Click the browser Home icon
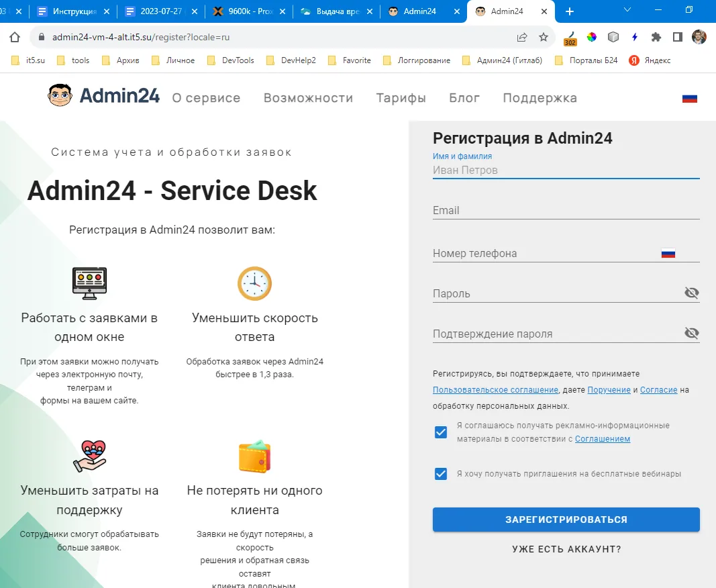This screenshot has width=716, height=588. click(x=15, y=37)
